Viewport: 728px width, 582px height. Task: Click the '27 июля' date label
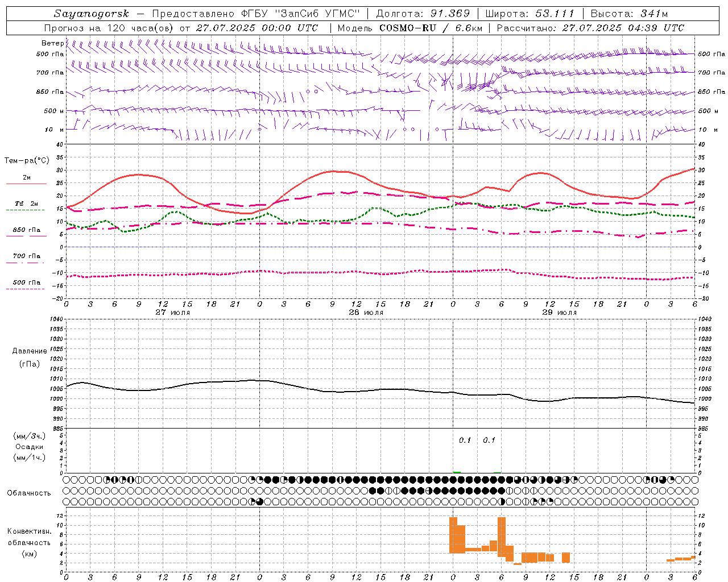click(172, 313)
